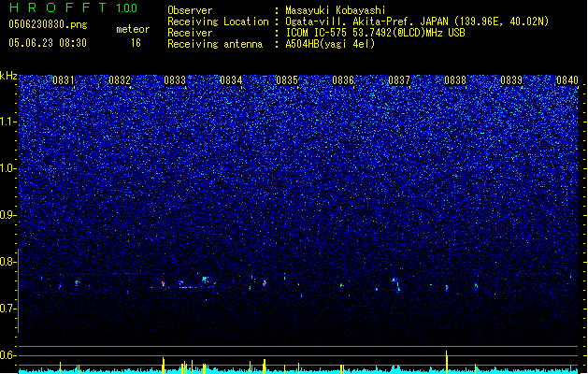Image resolution: width=588 pixels, height=374 pixels.
Task: Click the 'Observer' field label
Action: [190, 10]
